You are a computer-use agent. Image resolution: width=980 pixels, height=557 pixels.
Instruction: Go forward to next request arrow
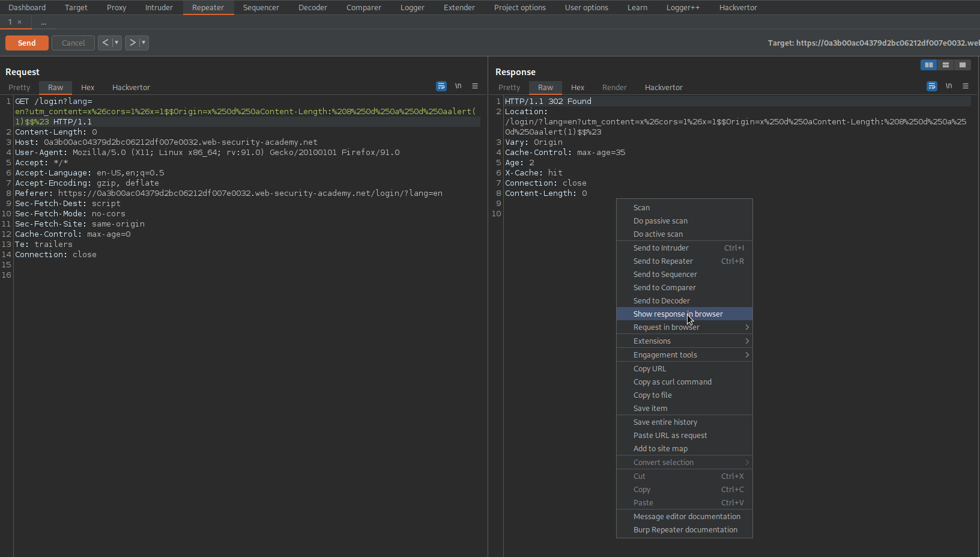tap(133, 43)
